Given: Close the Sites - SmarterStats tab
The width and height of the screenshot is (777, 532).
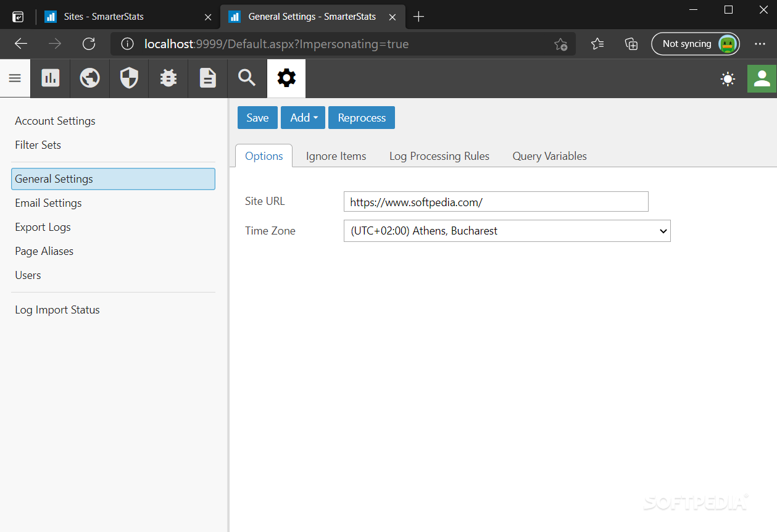Looking at the screenshot, I should point(208,17).
